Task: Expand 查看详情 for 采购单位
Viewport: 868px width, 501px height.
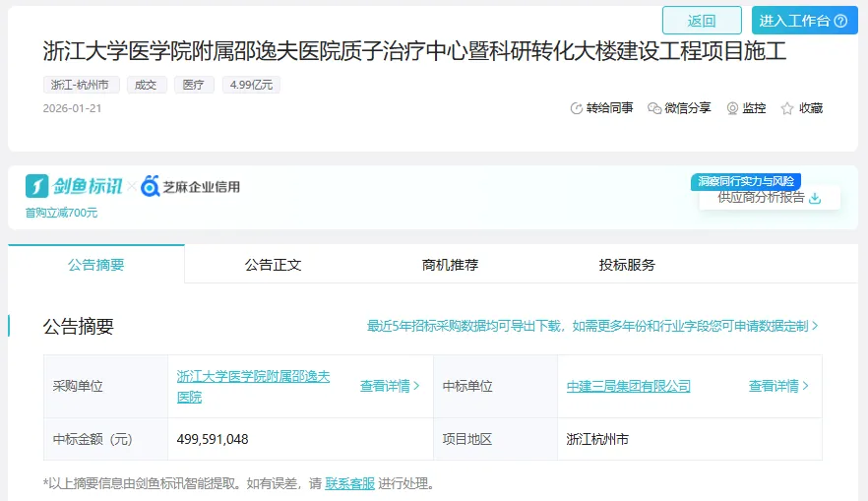Action: (390, 386)
